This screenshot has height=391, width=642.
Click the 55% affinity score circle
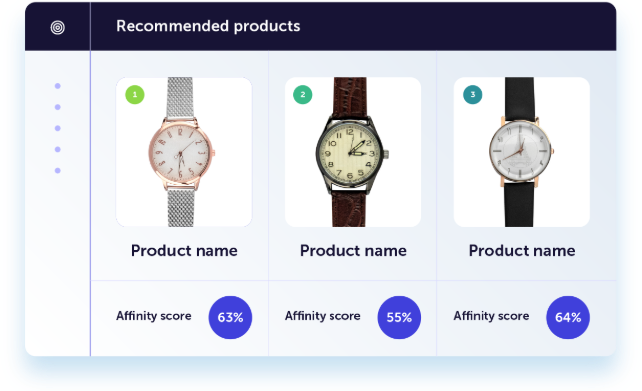pyautogui.click(x=399, y=317)
